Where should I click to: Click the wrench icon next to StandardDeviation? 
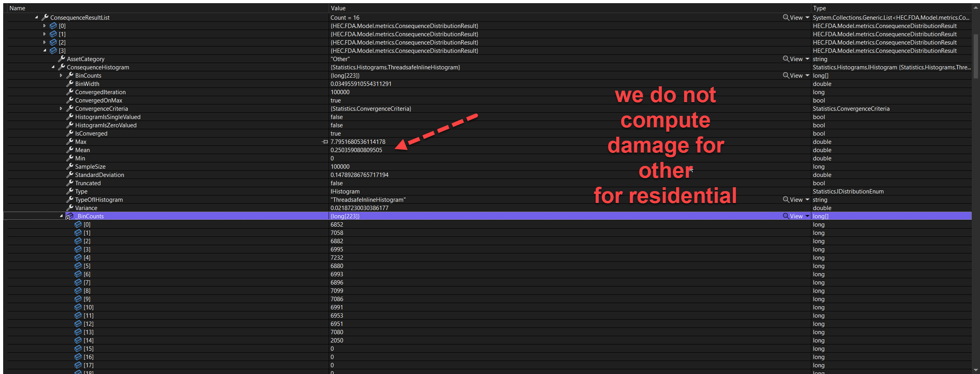[70, 175]
